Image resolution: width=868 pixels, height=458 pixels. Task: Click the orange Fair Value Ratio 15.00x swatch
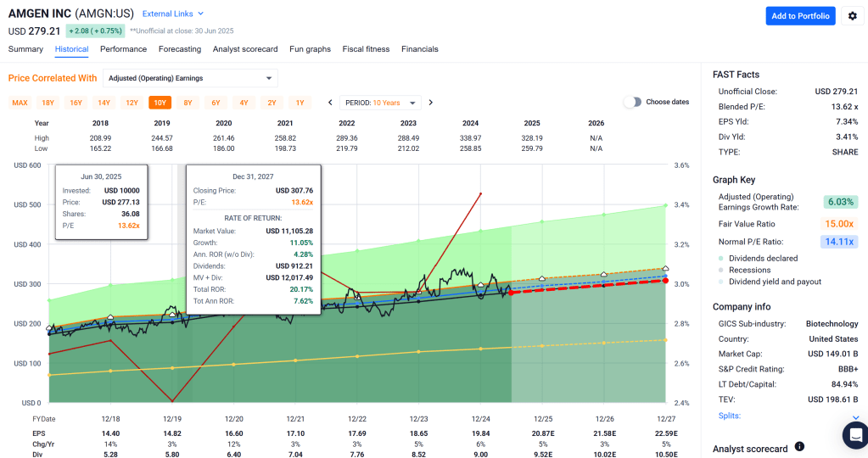click(840, 223)
